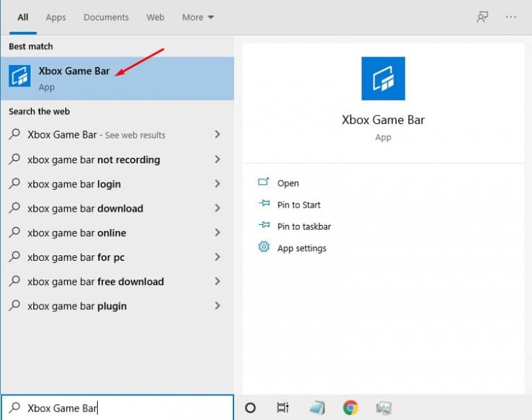Expand the 'xbox game bar plugin' chevron
The width and height of the screenshot is (532, 420).
[218, 306]
